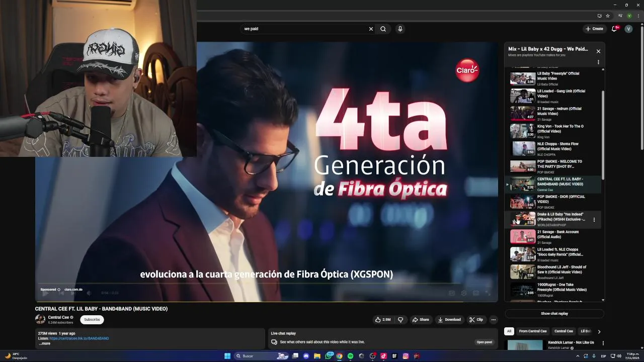Select the 'All' filter chip
644x362 pixels.
point(509,331)
